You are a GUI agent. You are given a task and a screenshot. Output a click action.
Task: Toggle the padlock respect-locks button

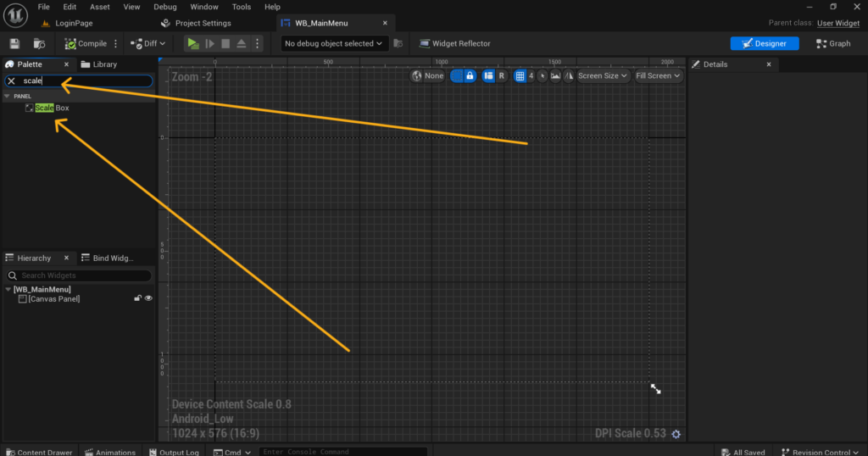click(470, 75)
